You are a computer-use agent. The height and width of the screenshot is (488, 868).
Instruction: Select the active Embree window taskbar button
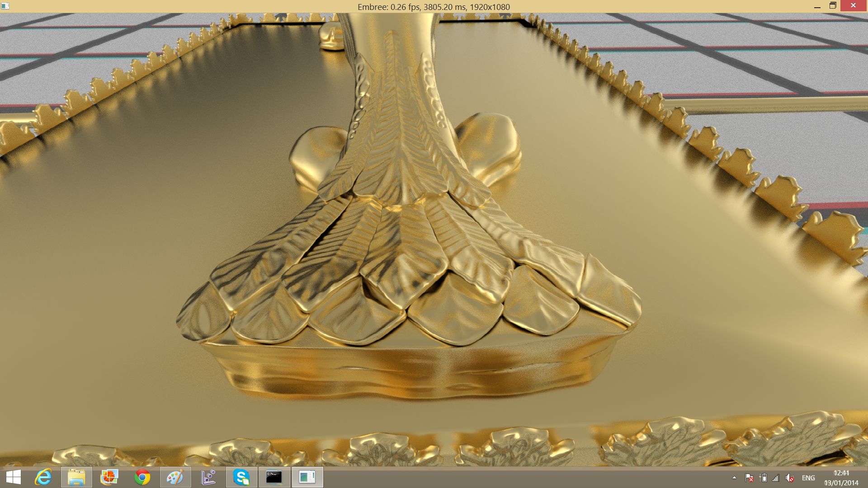(x=307, y=477)
